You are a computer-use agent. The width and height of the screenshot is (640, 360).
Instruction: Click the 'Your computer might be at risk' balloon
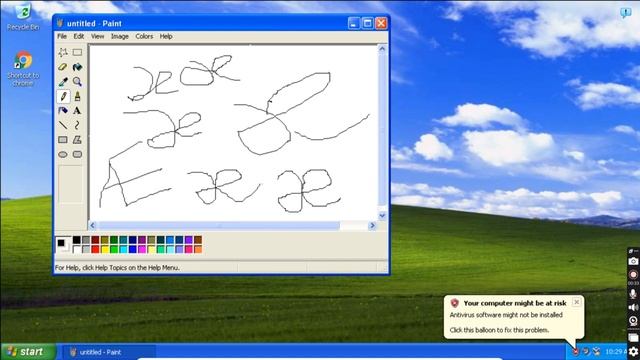[514, 317]
